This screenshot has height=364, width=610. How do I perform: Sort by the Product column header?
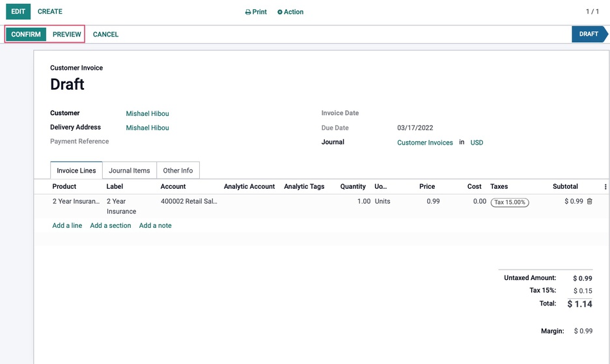click(64, 186)
